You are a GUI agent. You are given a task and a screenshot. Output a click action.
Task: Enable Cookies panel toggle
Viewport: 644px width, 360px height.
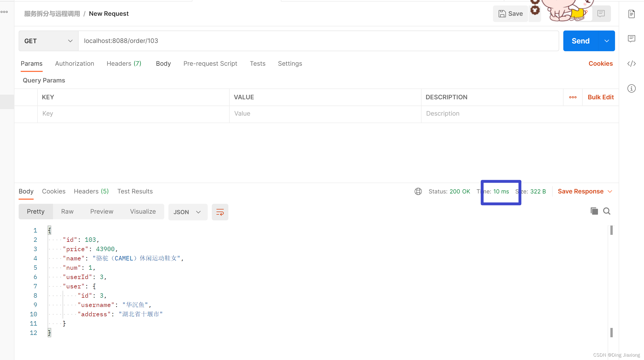click(x=601, y=64)
